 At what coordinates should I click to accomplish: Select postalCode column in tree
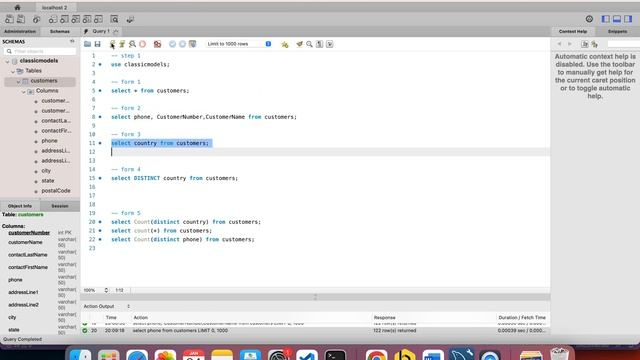(x=56, y=191)
